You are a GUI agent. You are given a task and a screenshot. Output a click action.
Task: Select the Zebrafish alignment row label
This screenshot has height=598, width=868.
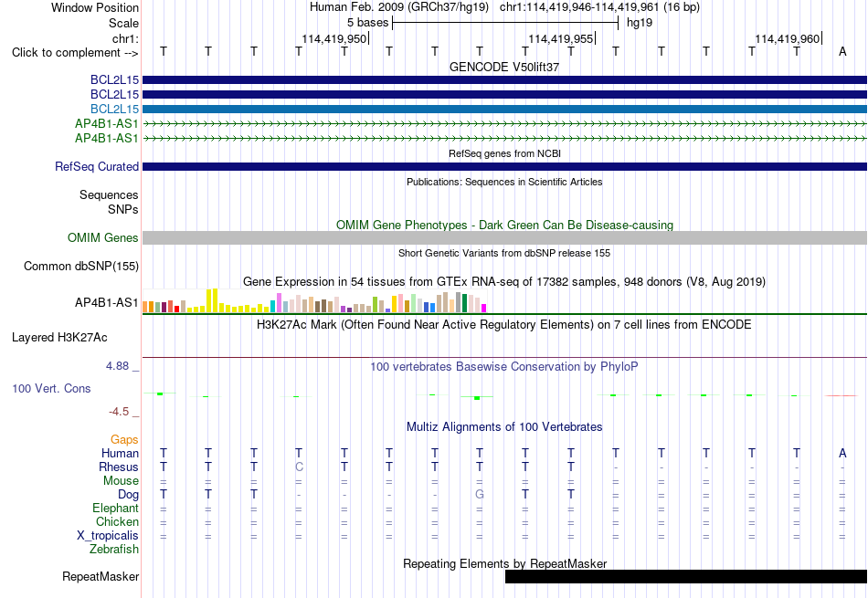114,550
